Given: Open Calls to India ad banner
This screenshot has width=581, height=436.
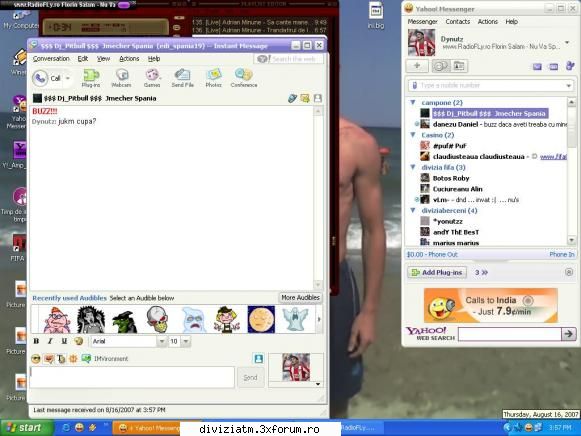Looking at the screenshot, I should (x=491, y=305).
